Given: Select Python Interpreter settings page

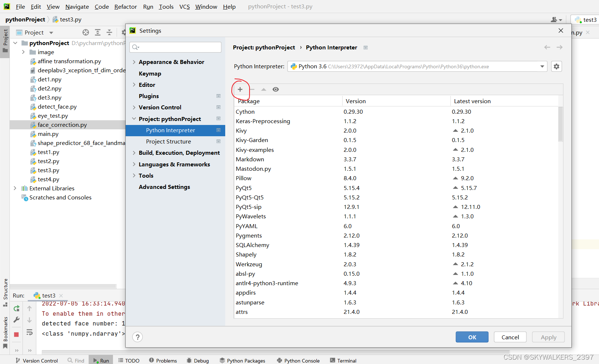Looking at the screenshot, I should click(x=175, y=130).
